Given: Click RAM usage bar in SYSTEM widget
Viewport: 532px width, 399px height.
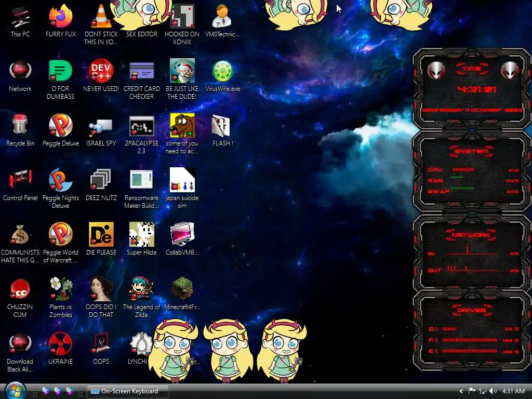Looking at the screenshot, I should (457, 177).
